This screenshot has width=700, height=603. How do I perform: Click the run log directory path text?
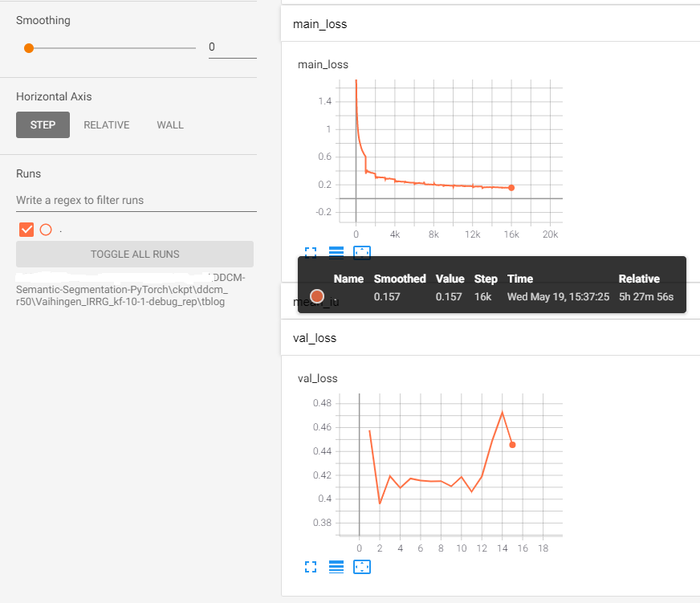tap(130, 289)
